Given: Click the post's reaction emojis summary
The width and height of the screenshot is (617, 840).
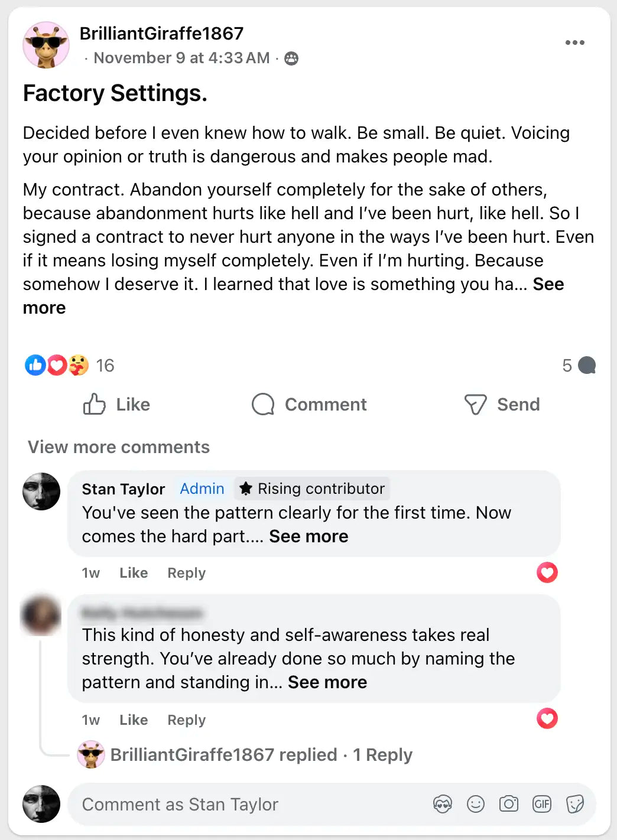Looking at the screenshot, I should (57, 366).
